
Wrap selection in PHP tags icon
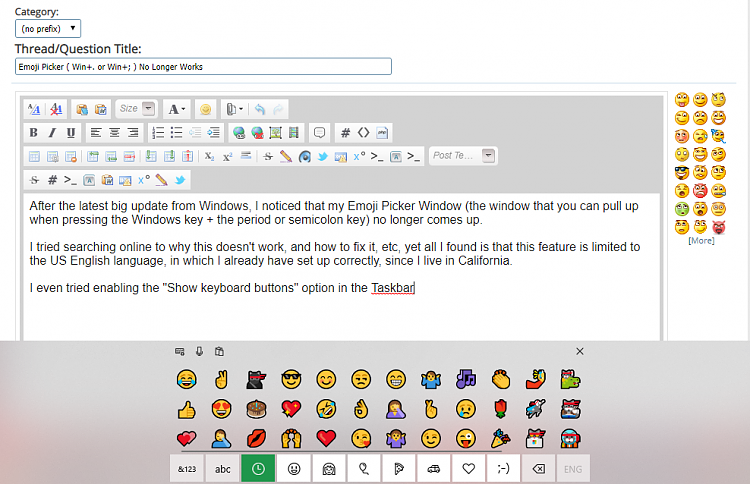382,132
